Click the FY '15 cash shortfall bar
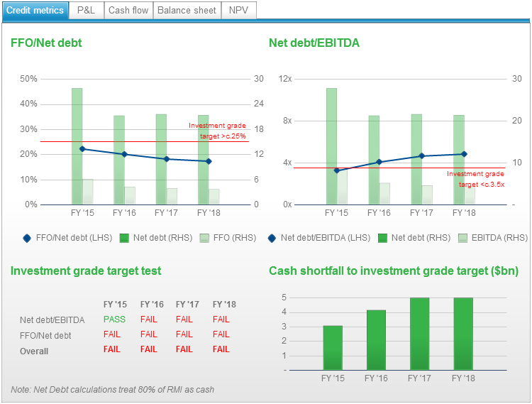Image resolution: width=532 pixels, height=404 pixels. click(333, 348)
